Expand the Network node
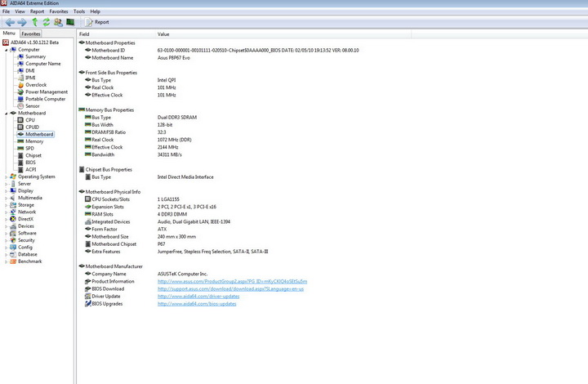 click(x=6, y=212)
